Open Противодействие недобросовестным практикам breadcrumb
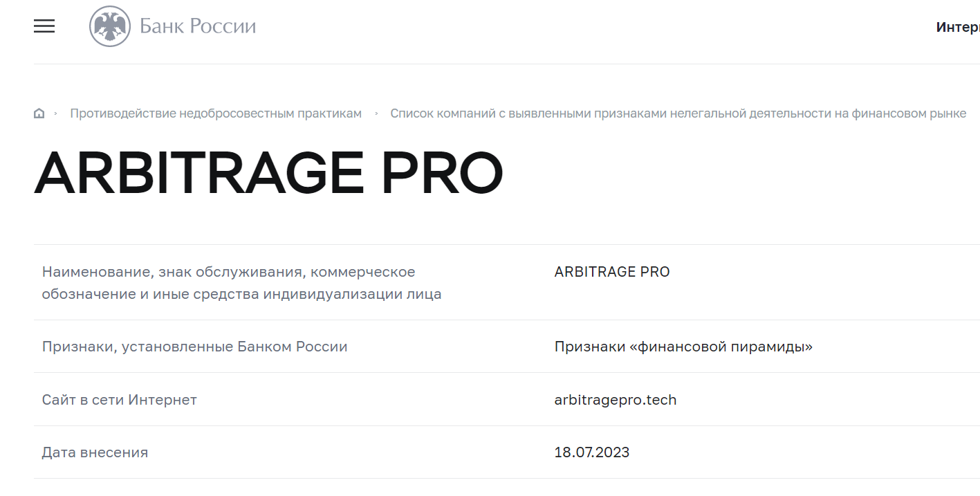The width and height of the screenshot is (980, 496). tap(216, 113)
